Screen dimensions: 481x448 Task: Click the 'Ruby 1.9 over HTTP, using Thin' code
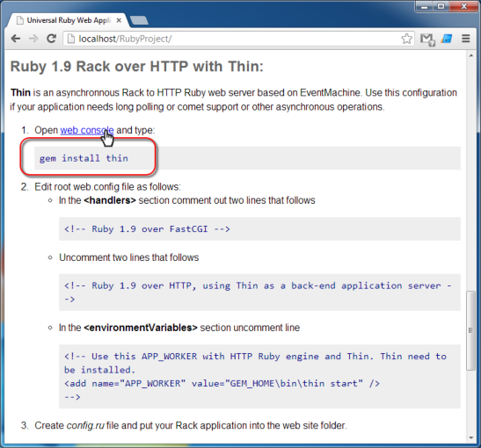(258, 292)
